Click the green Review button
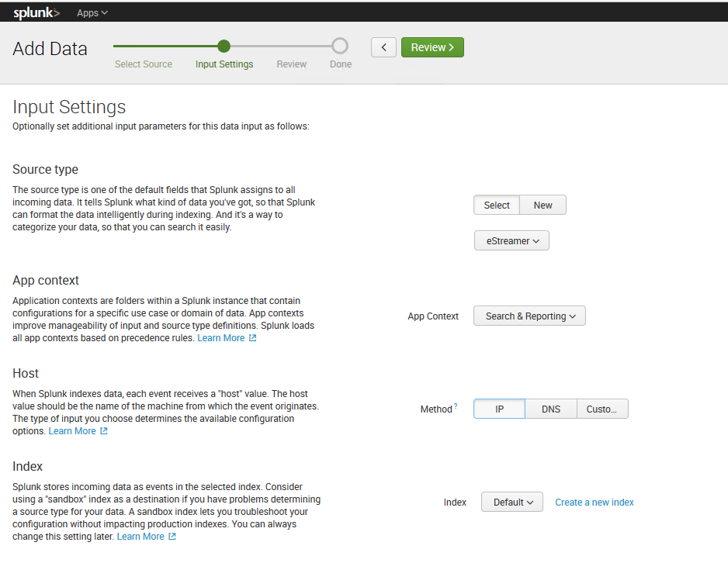This screenshot has width=728, height=563. coord(432,47)
